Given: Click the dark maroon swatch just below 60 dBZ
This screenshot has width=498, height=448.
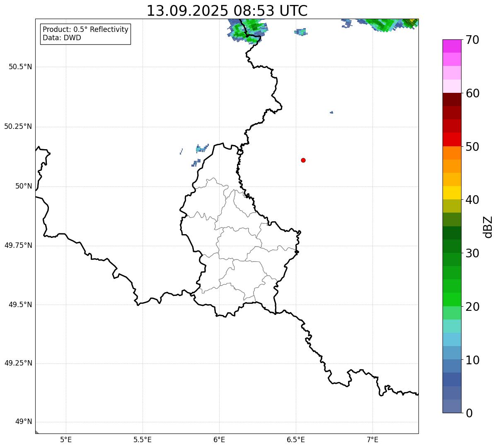Looking at the screenshot, I should 452,99.
